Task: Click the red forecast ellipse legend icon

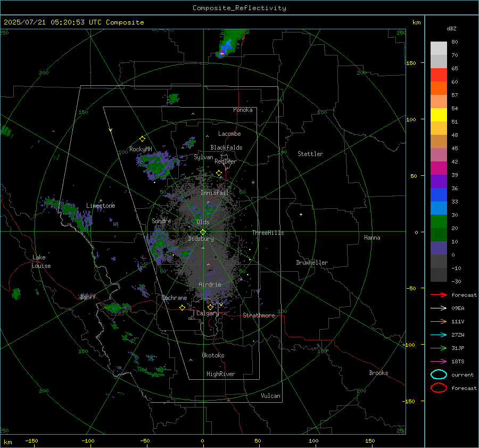Action: tap(439, 388)
